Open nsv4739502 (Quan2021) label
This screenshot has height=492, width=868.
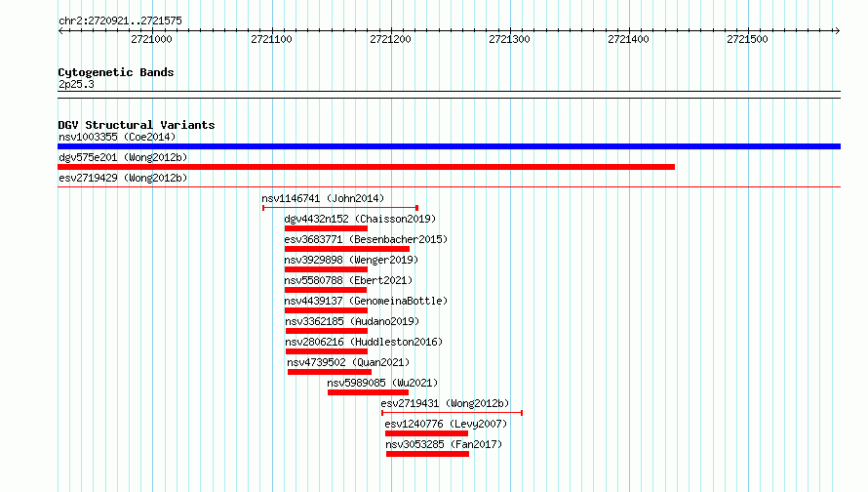(348, 362)
